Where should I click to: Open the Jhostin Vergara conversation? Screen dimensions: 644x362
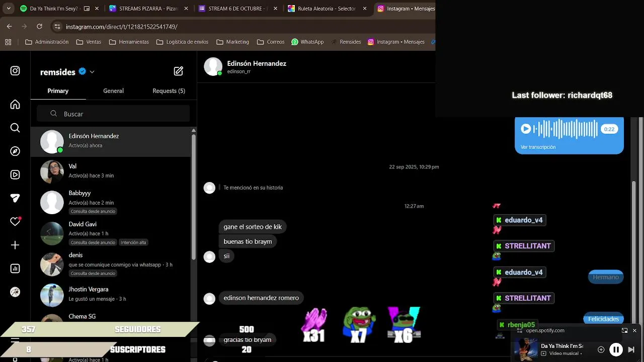pyautogui.click(x=111, y=295)
